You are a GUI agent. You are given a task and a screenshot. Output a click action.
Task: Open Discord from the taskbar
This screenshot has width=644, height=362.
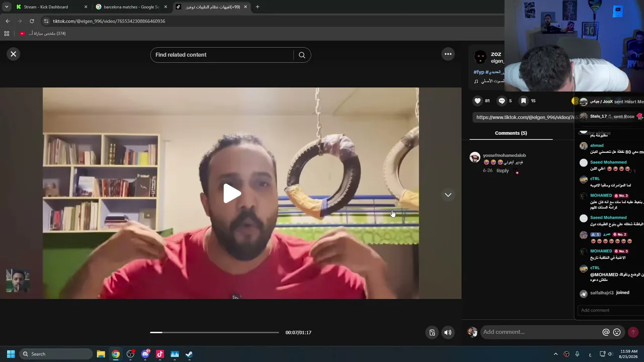tap(145, 354)
